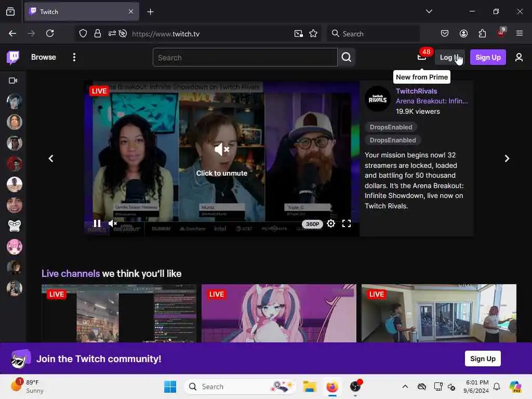The image size is (532, 399).
Task: Open the ninth sidebar channel avatar below the anime one
Action: [x=14, y=268]
